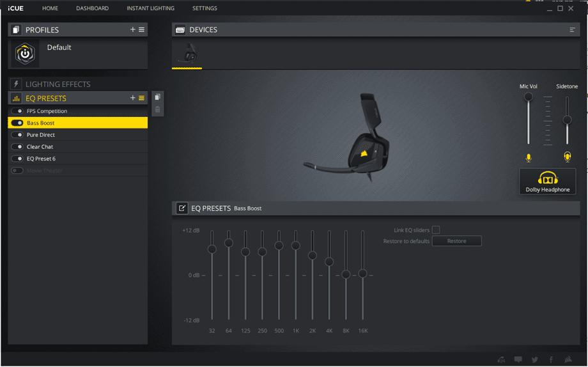
Task: Click the EQ Presets bar-chart icon
Action: point(16,98)
